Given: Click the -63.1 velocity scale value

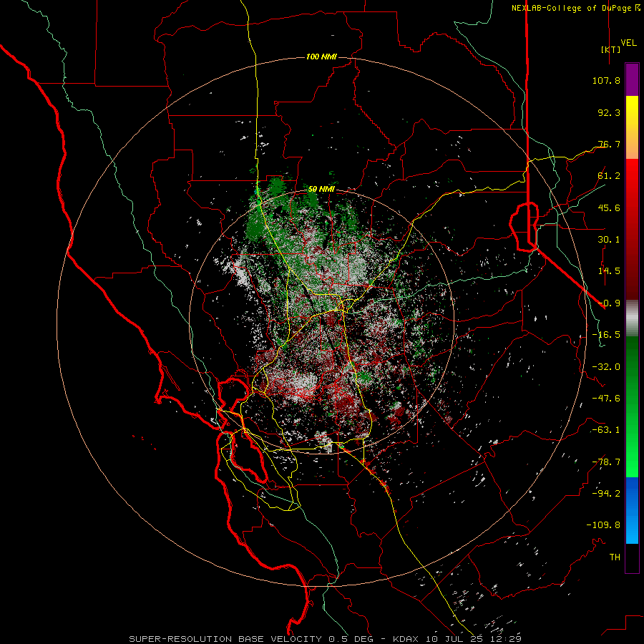Looking at the screenshot, I should pos(606,430).
